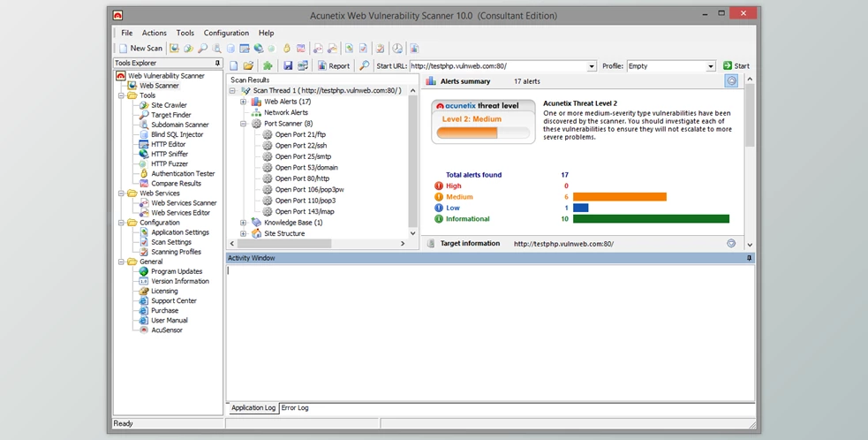Click the blank page icon in scan toolbar

(x=234, y=66)
